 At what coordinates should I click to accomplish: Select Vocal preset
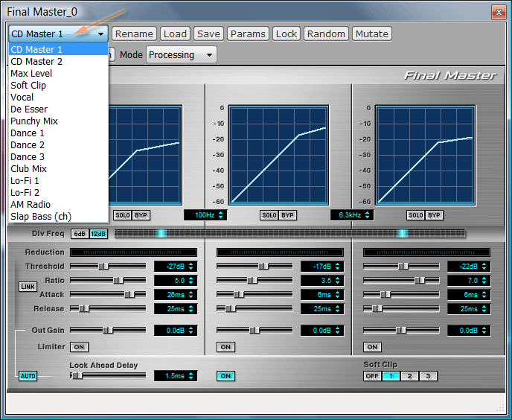pos(59,97)
